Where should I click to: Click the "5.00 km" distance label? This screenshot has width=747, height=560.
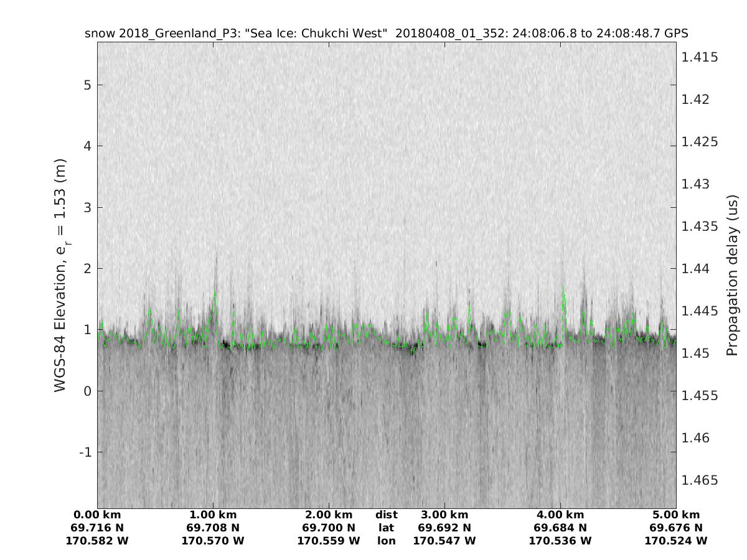pos(676,515)
